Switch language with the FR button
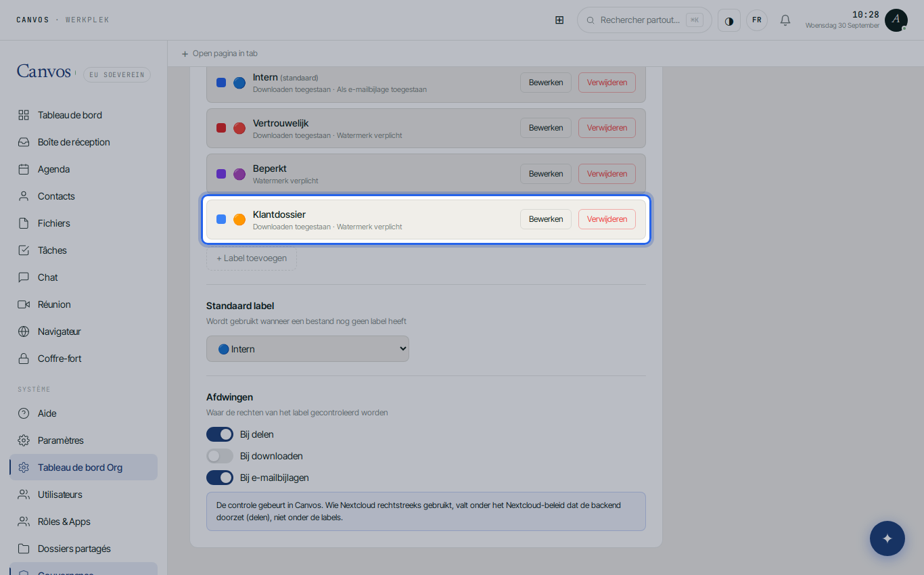This screenshot has height=575, width=924. point(757,20)
